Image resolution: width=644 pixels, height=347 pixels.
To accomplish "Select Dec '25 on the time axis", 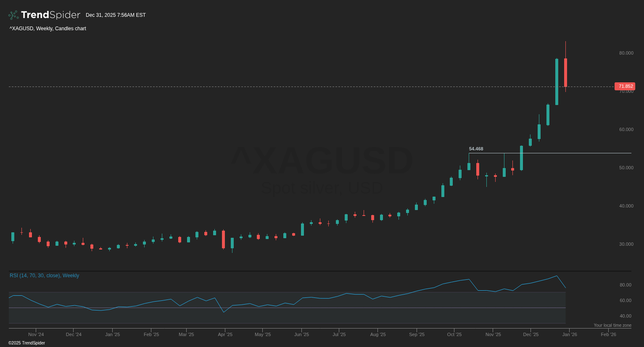I will pyautogui.click(x=531, y=334).
